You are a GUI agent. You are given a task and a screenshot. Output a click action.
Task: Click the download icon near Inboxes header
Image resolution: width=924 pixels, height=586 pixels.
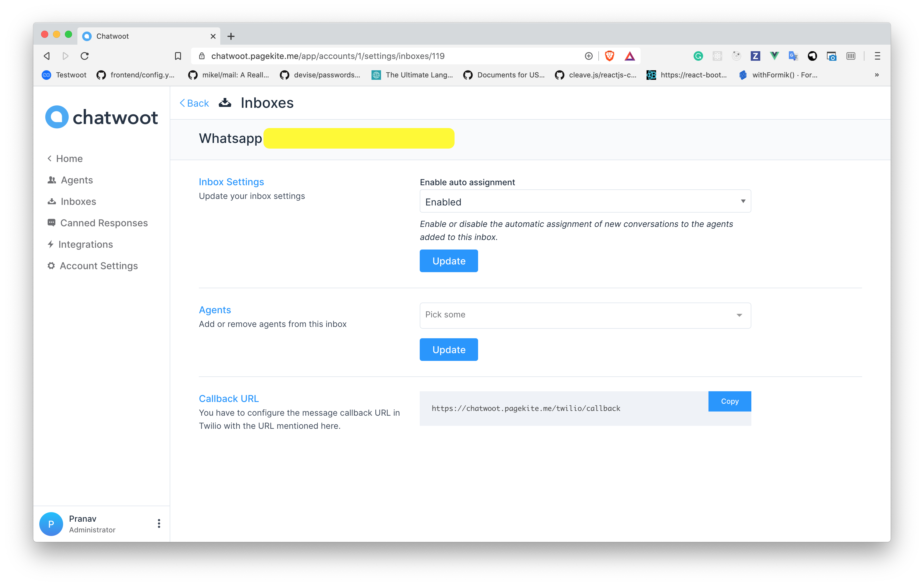pyautogui.click(x=226, y=102)
